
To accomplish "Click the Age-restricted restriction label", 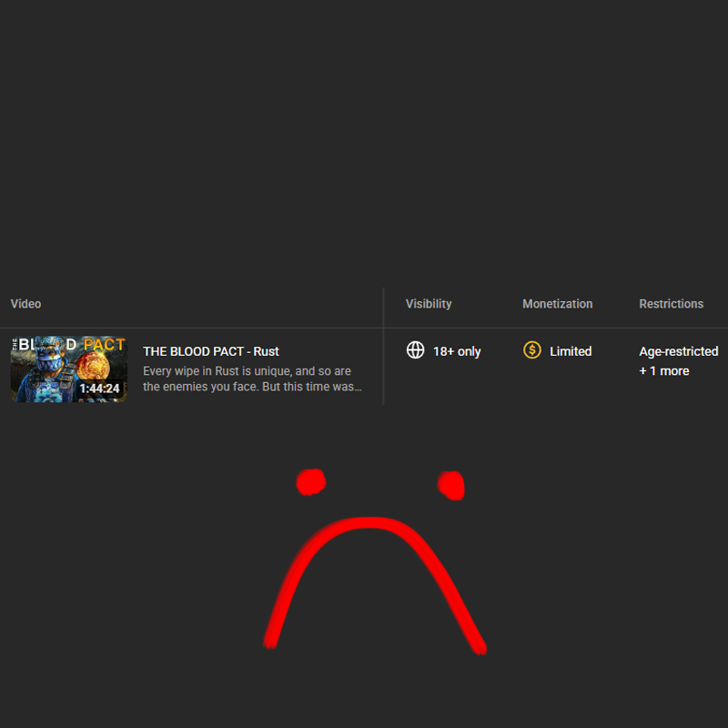I will pyautogui.click(x=679, y=351).
